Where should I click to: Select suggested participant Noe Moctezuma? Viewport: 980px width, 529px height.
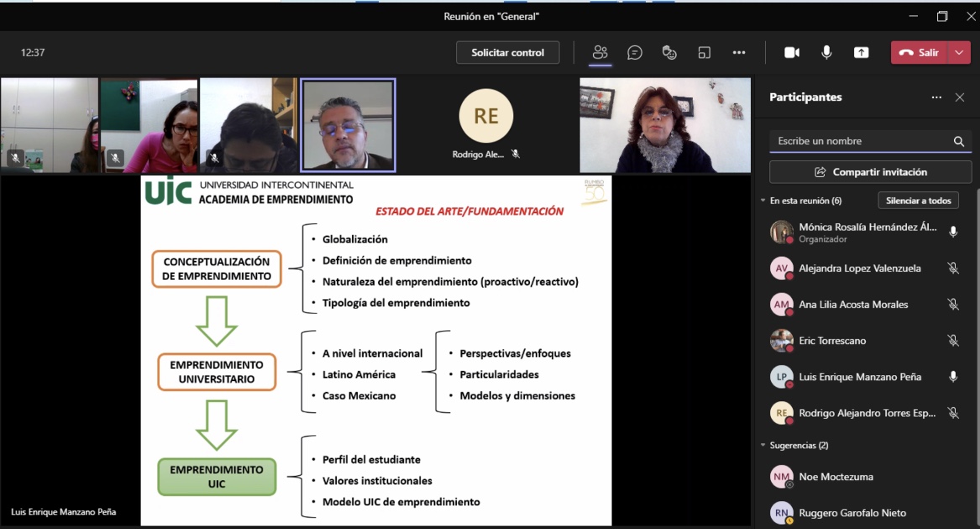coord(836,476)
